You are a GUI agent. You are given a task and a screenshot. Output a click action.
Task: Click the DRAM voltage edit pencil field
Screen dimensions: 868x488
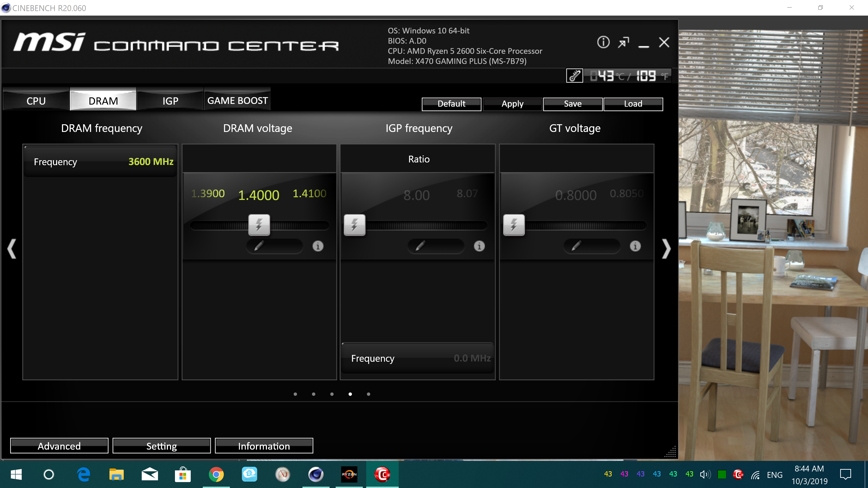(x=274, y=246)
